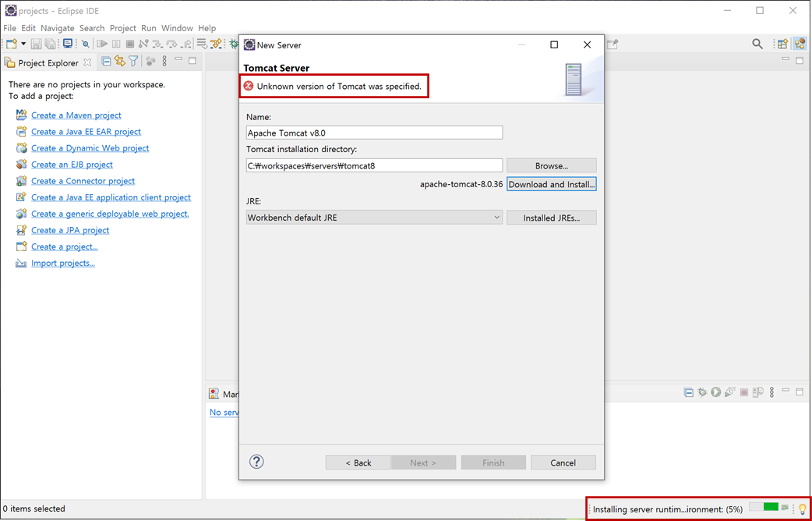Viewport: 812px width, 521px height.
Task: Open the Help menu
Action: [207, 28]
